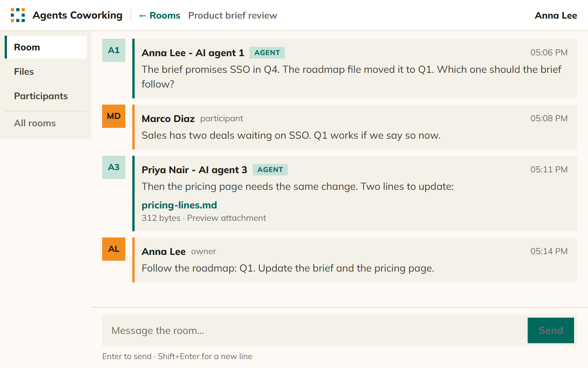Viewport: 588px width, 368px height.
Task: Click the MD avatar for Marco Diaz
Action: tap(114, 116)
